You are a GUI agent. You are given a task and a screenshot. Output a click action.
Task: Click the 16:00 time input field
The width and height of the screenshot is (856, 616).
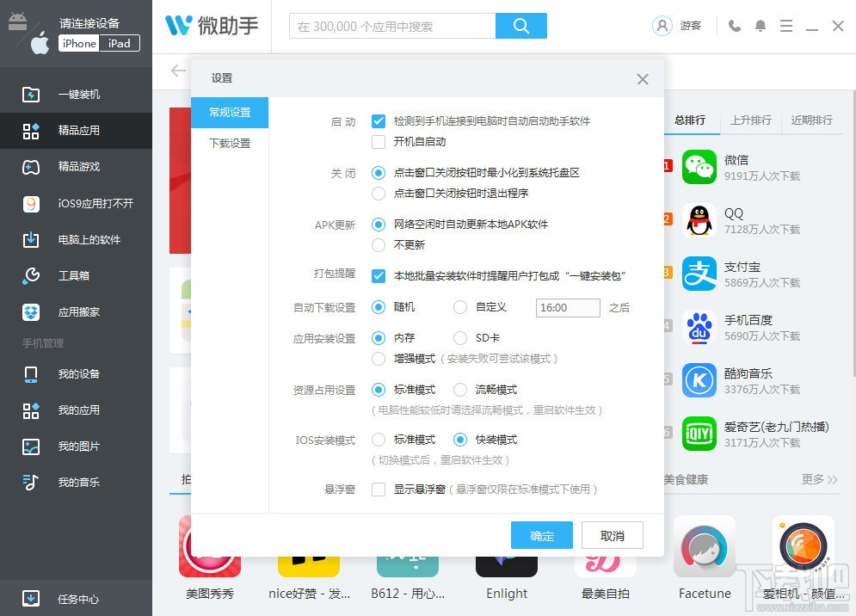[567, 307]
